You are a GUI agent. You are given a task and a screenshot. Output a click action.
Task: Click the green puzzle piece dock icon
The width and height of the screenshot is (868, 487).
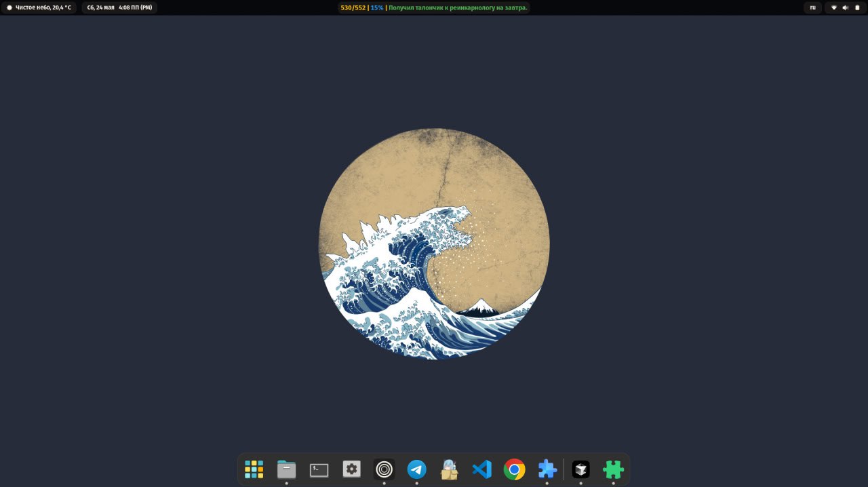613,469
